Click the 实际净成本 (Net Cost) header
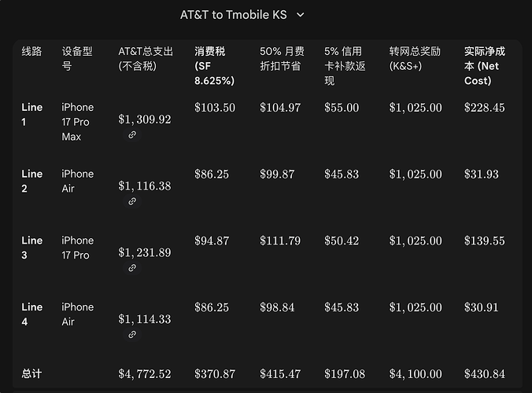The width and height of the screenshot is (532, 393). 485,66
